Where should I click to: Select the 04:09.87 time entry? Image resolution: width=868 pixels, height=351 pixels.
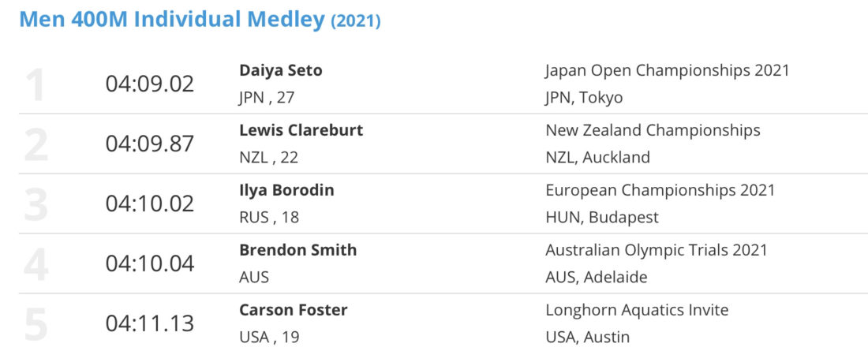150,144
